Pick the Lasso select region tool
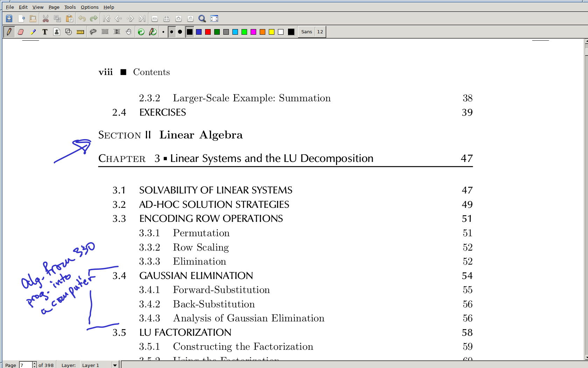Image resolution: width=588 pixels, height=368 pixels. [x=93, y=32]
